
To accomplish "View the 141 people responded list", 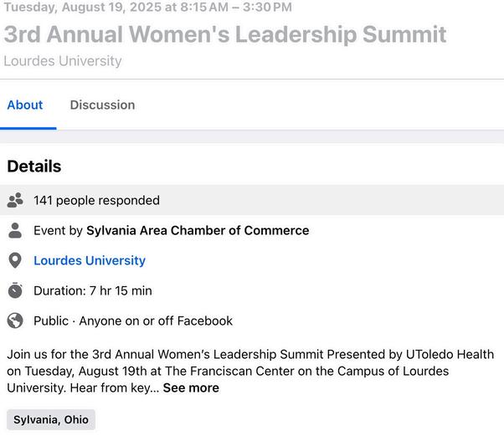I will [96, 200].
